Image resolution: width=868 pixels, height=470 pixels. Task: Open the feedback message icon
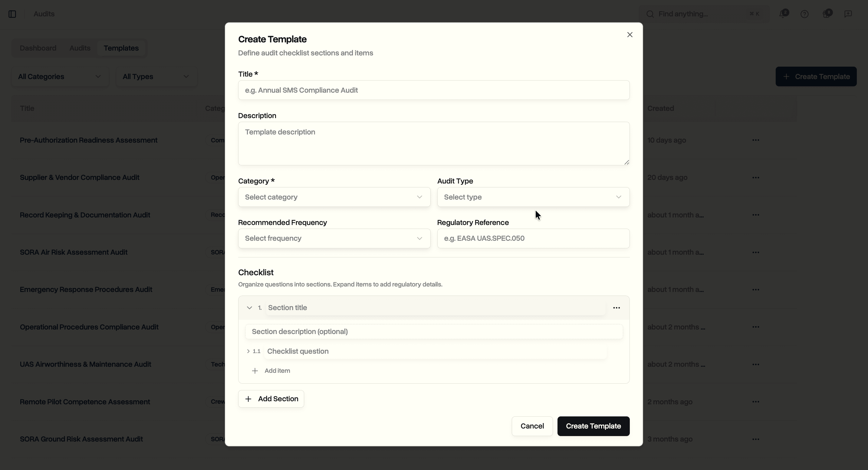848,14
